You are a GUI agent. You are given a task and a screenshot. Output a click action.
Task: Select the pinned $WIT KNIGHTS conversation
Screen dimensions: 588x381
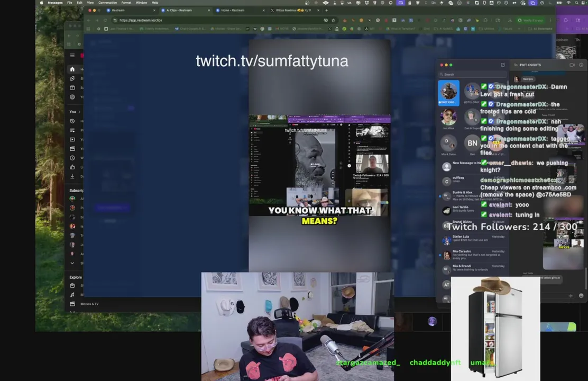[448, 93]
